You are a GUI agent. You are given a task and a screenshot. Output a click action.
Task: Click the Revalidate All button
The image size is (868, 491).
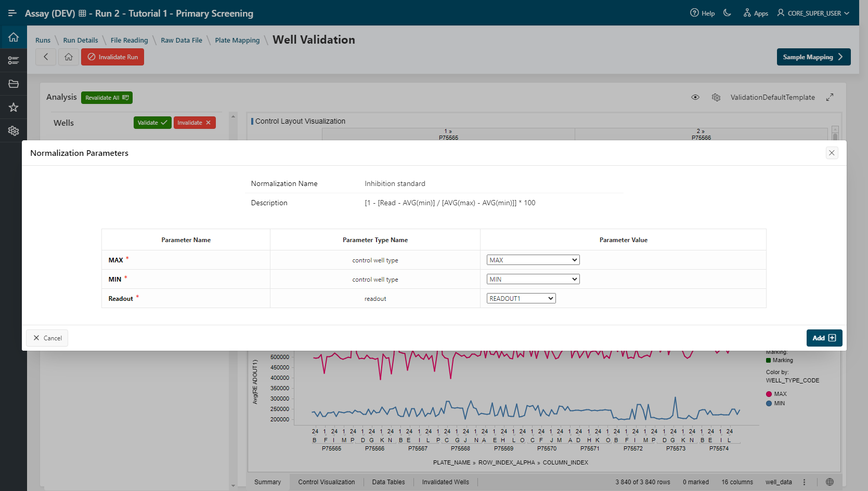[x=107, y=98]
